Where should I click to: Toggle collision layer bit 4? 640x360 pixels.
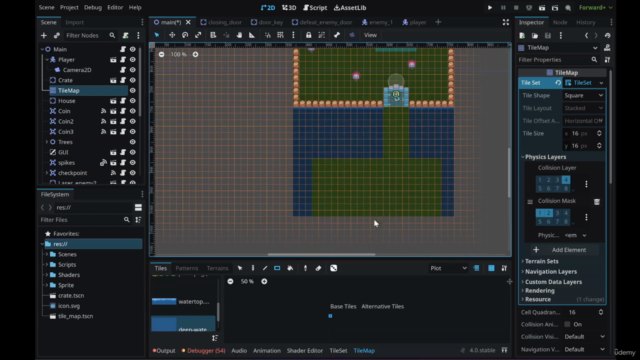[566, 180]
